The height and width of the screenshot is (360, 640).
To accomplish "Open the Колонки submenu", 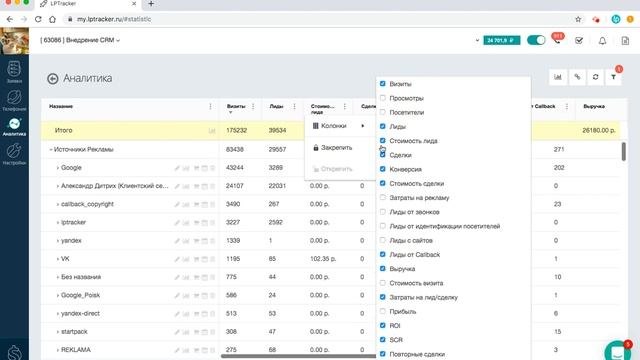I will tap(340, 126).
